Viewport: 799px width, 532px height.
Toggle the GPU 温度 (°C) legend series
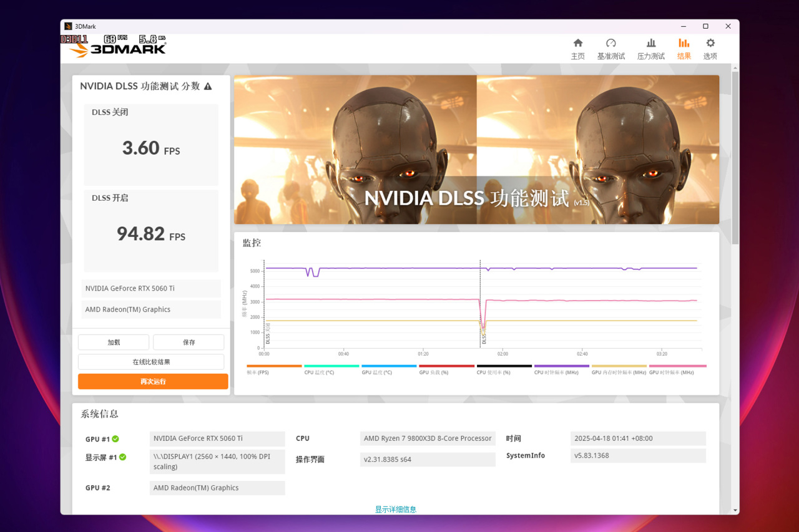pyautogui.click(x=389, y=370)
